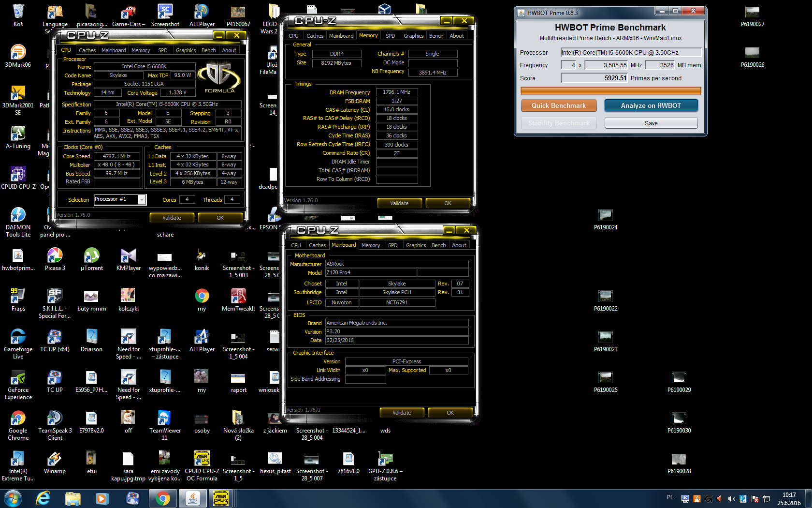Open the KMPlayer desktop icon

click(128, 259)
